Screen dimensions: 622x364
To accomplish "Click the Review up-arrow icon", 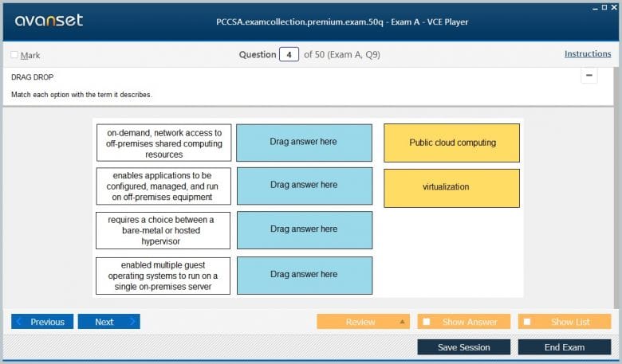I will (402, 322).
